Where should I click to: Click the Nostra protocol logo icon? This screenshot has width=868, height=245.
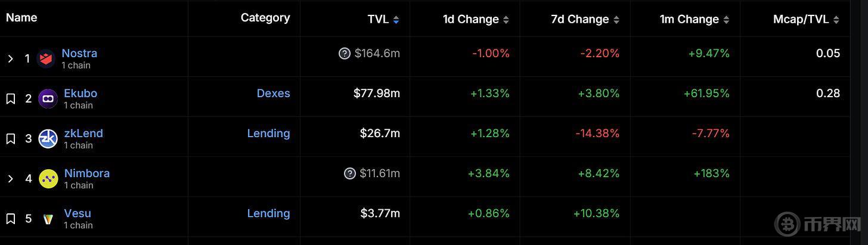(x=46, y=58)
